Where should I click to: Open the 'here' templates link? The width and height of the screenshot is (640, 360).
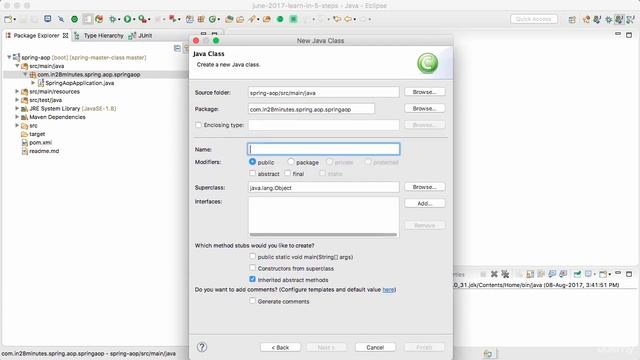(x=388, y=290)
